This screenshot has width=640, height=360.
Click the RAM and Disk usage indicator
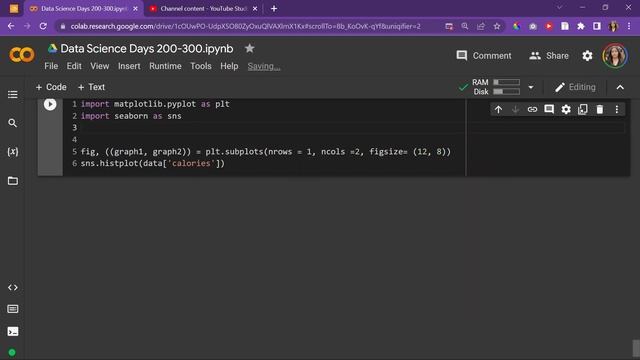(496, 87)
